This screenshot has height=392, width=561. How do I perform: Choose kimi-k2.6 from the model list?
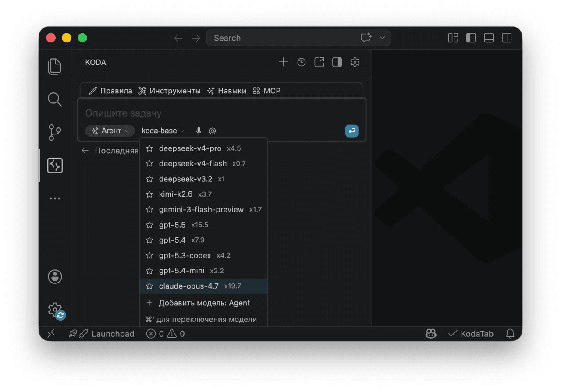pos(203,194)
